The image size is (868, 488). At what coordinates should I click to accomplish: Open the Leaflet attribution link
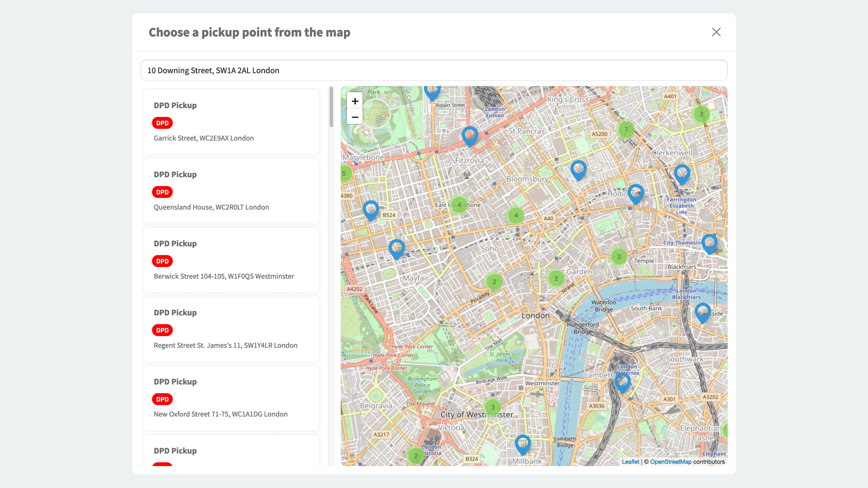point(630,462)
